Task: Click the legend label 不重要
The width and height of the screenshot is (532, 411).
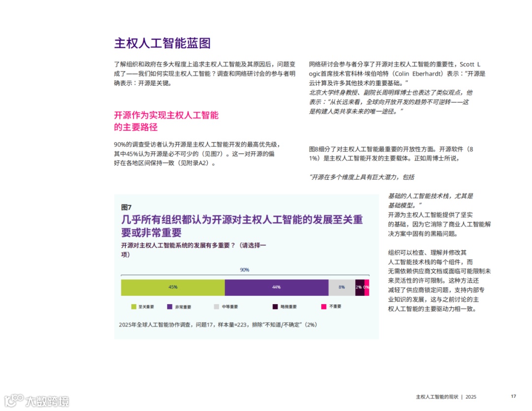Action: pyautogui.click(x=335, y=307)
